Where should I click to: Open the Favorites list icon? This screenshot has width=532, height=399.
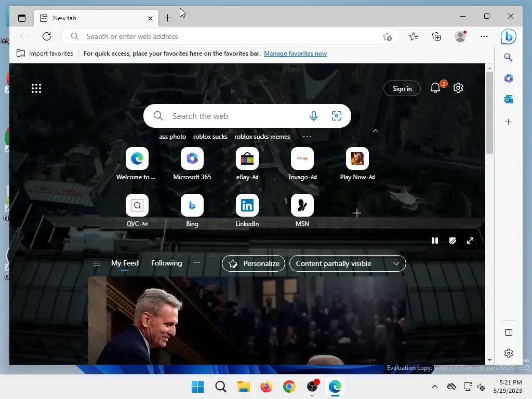tap(413, 36)
